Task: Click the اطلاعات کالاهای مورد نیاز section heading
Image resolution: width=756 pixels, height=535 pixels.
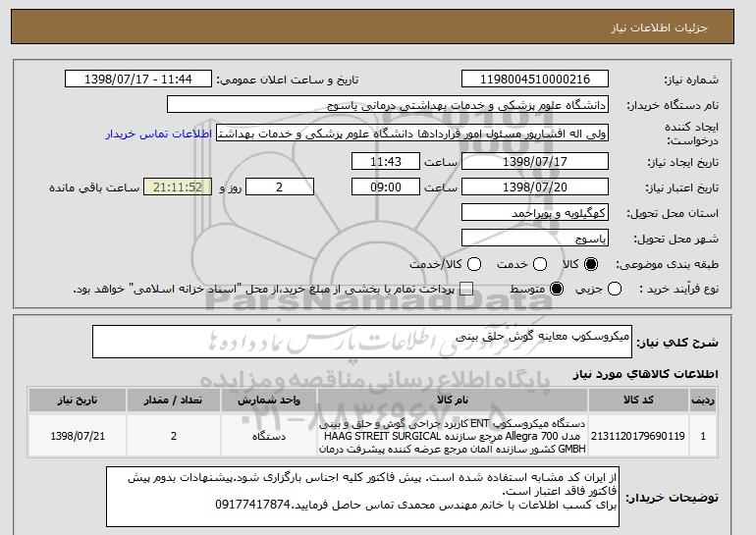Action: coord(646,375)
